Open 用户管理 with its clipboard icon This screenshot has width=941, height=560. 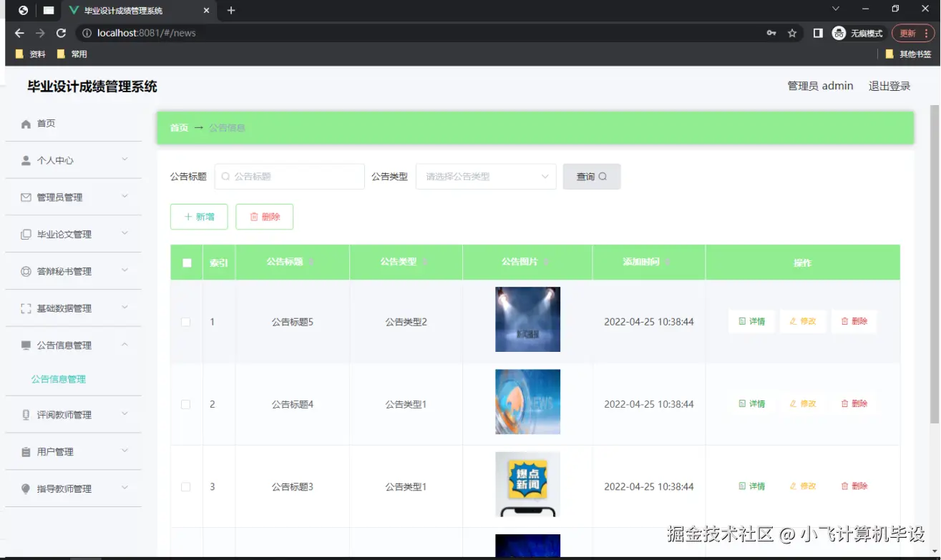click(x=25, y=451)
